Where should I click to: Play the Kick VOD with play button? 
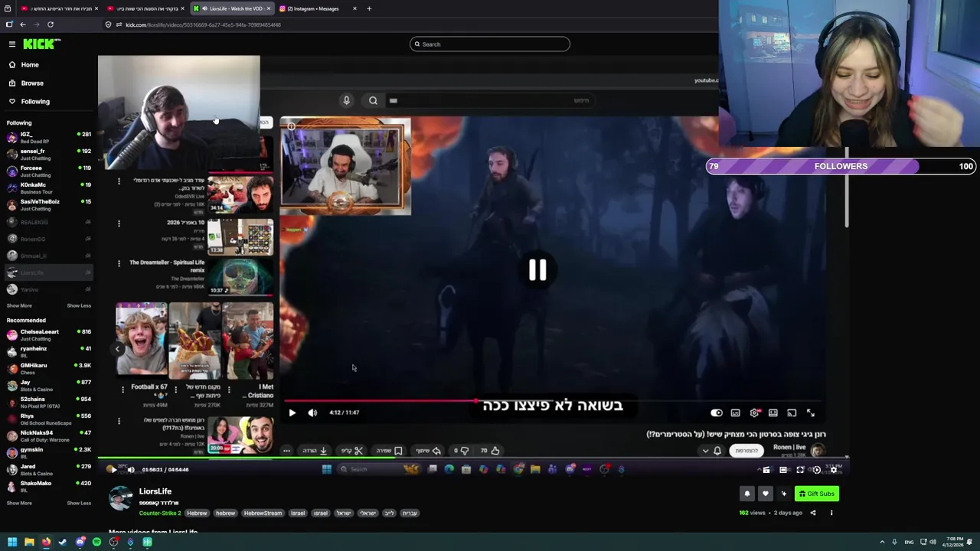113,470
